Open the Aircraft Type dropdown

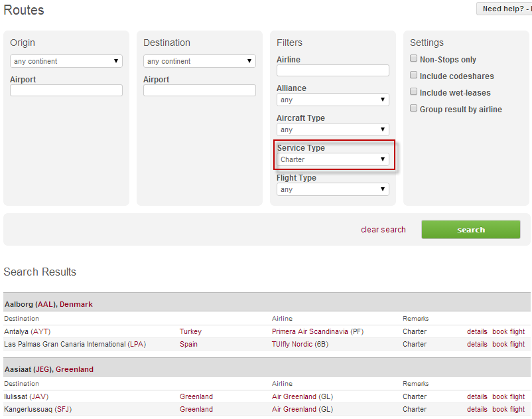(332, 129)
